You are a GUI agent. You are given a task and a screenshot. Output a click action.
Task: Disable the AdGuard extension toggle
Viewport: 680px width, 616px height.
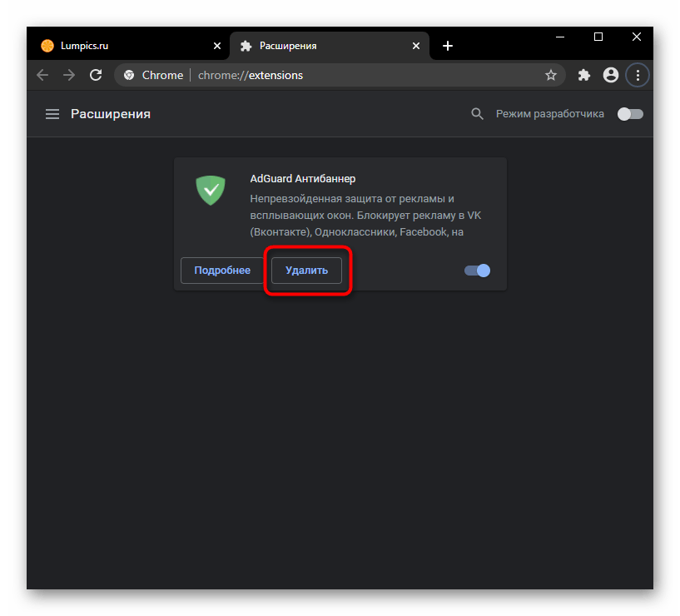[478, 271]
